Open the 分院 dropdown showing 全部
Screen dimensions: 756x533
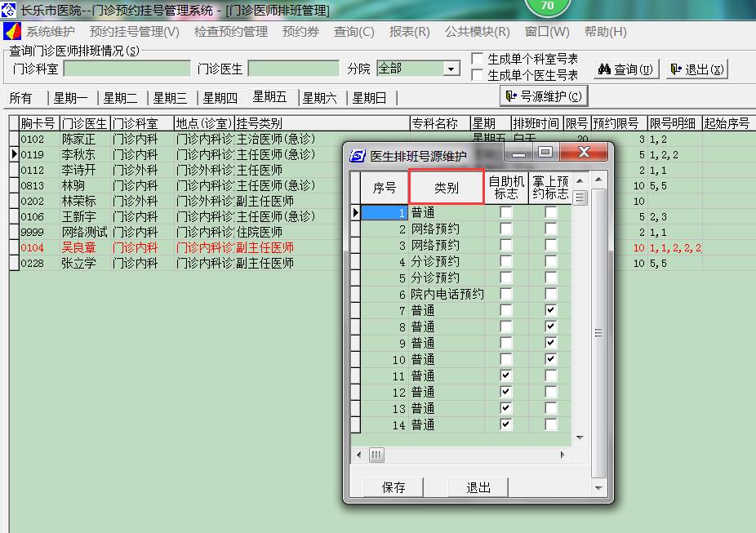[x=451, y=69]
